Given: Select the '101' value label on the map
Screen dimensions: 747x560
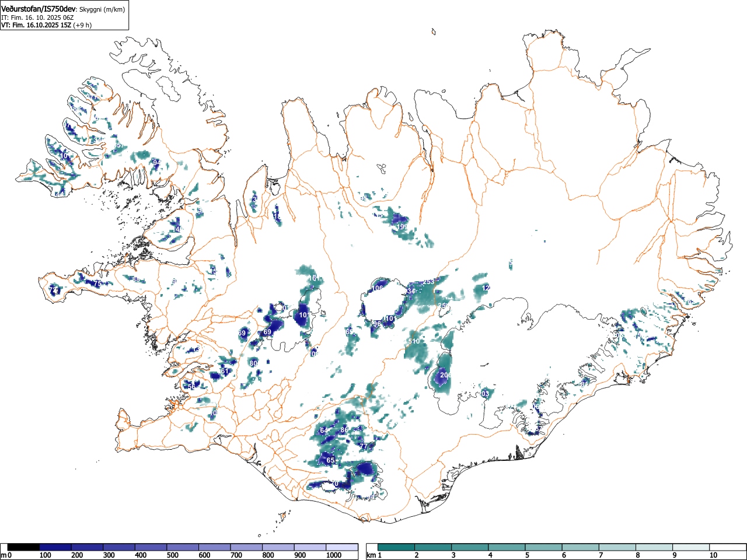Looking at the screenshot, I should point(304,316).
